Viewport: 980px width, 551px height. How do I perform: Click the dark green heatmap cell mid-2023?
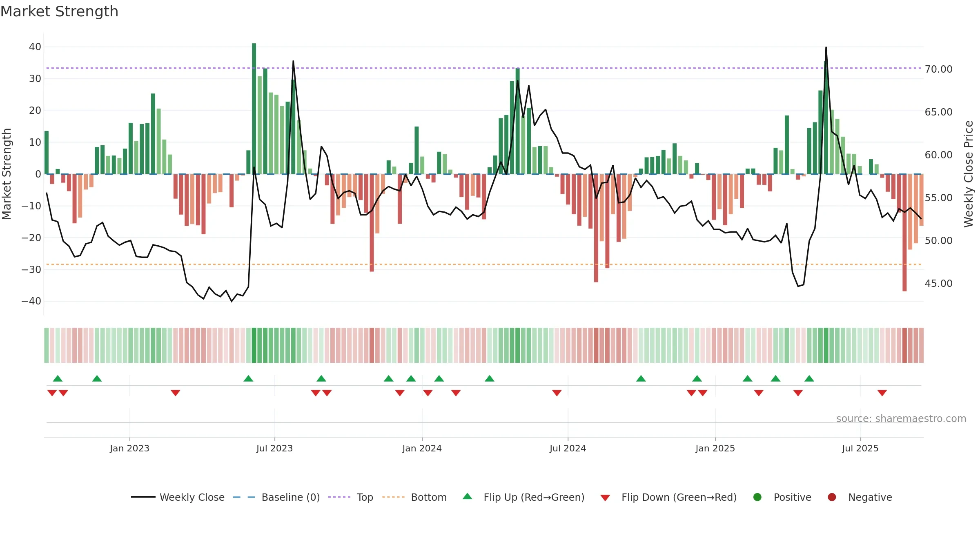254,345
